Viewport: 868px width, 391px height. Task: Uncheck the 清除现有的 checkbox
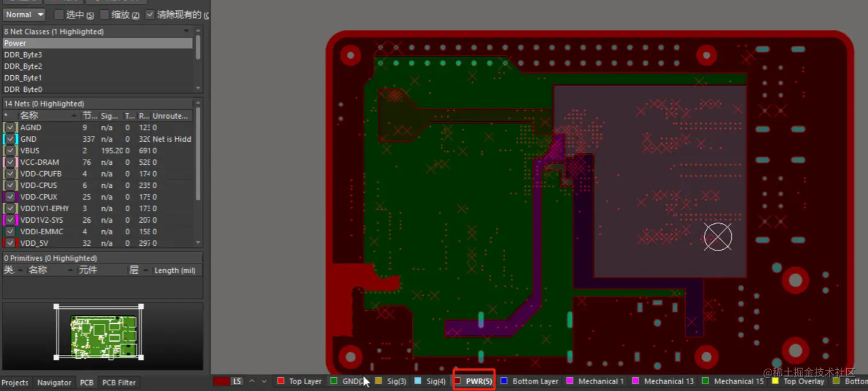click(150, 14)
